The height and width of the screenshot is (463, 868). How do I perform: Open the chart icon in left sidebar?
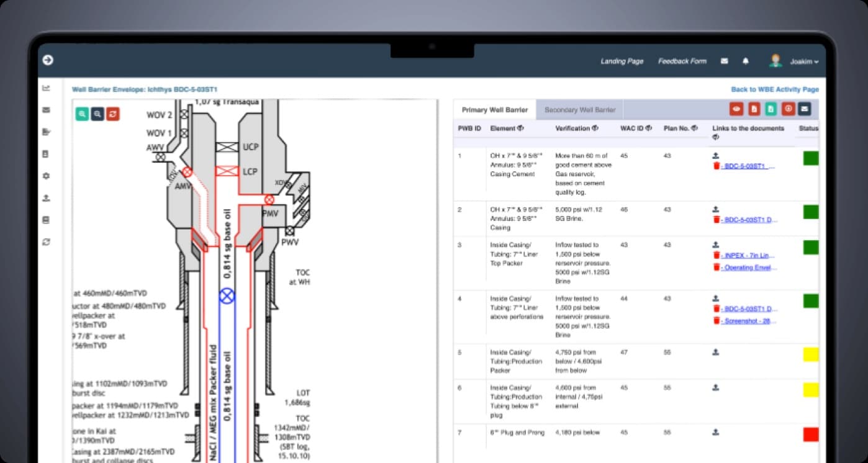[46, 88]
